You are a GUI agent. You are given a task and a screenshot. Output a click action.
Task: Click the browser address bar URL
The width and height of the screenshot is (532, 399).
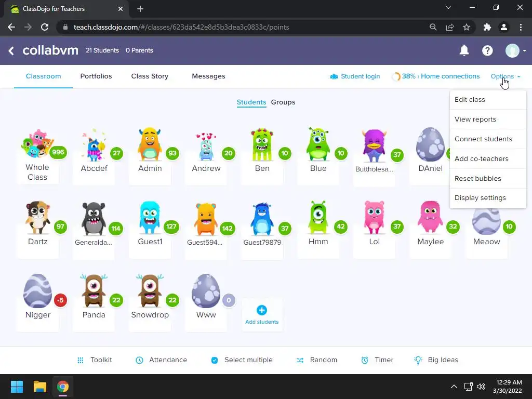tap(181, 27)
